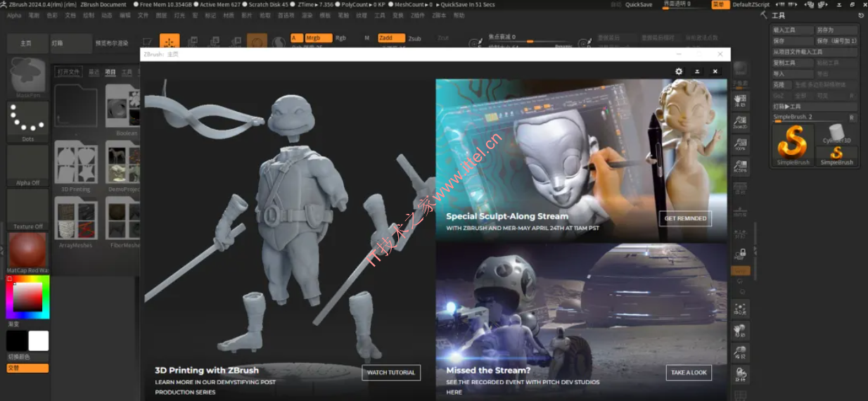Toggle the orange 交替 alternate button
The image size is (868, 401).
28,368
